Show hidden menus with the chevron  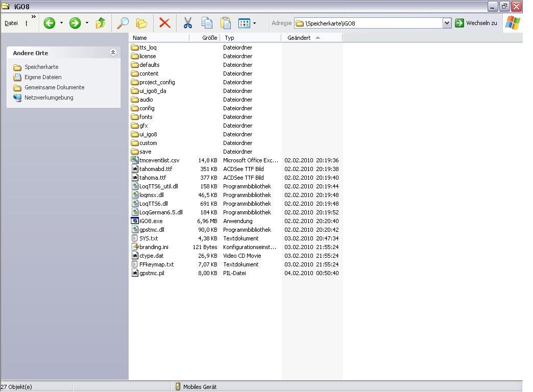[33, 16]
